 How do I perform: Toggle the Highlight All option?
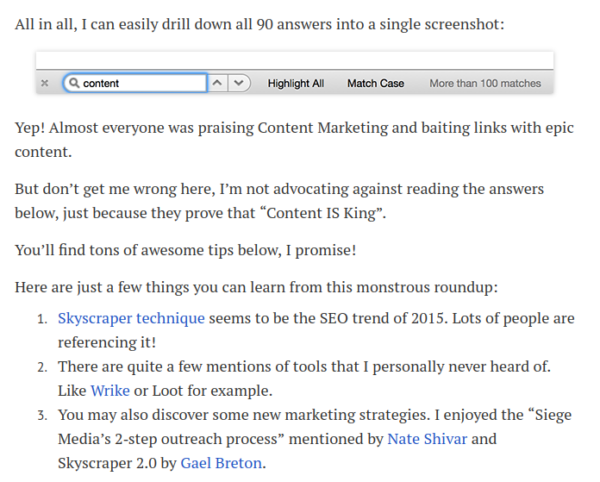(296, 83)
